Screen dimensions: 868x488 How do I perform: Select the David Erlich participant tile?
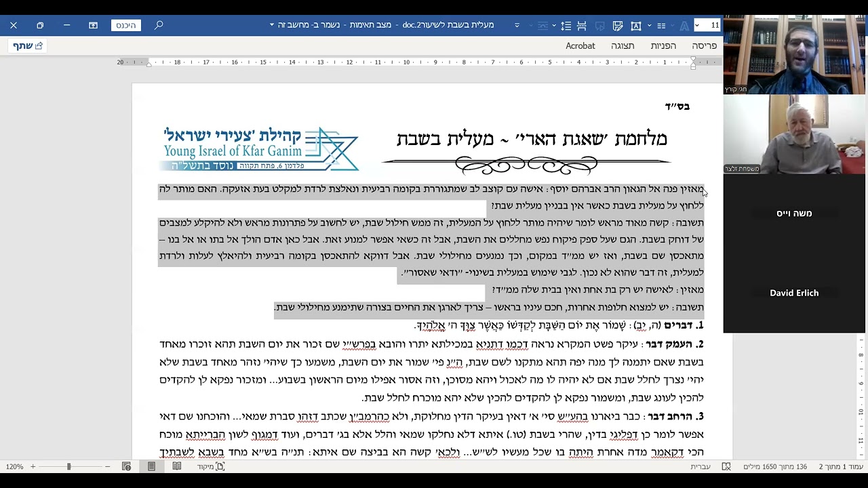tap(794, 293)
